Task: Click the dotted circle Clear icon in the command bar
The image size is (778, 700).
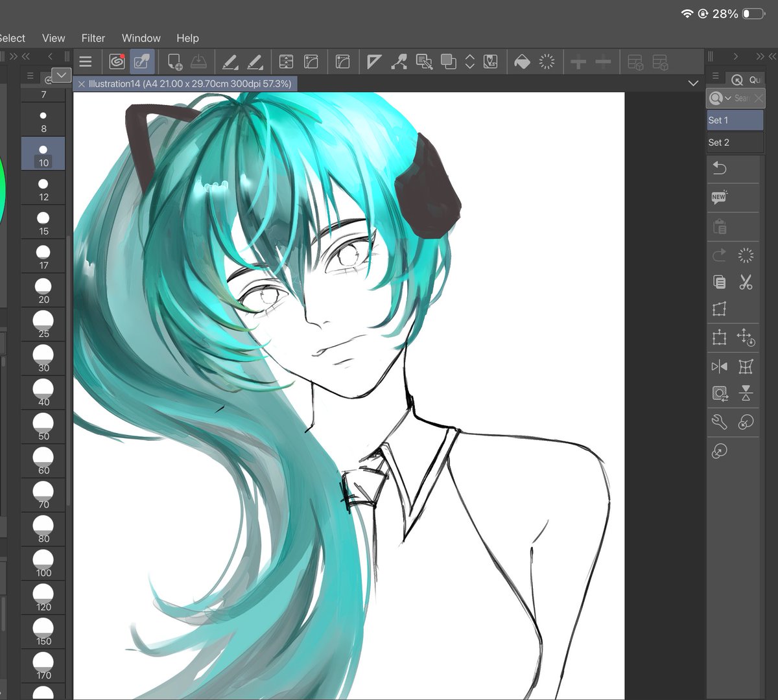Action: (547, 62)
